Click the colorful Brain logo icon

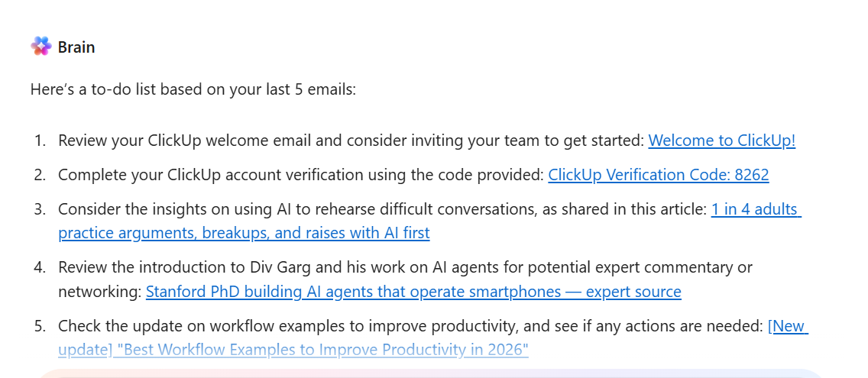click(41, 47)
